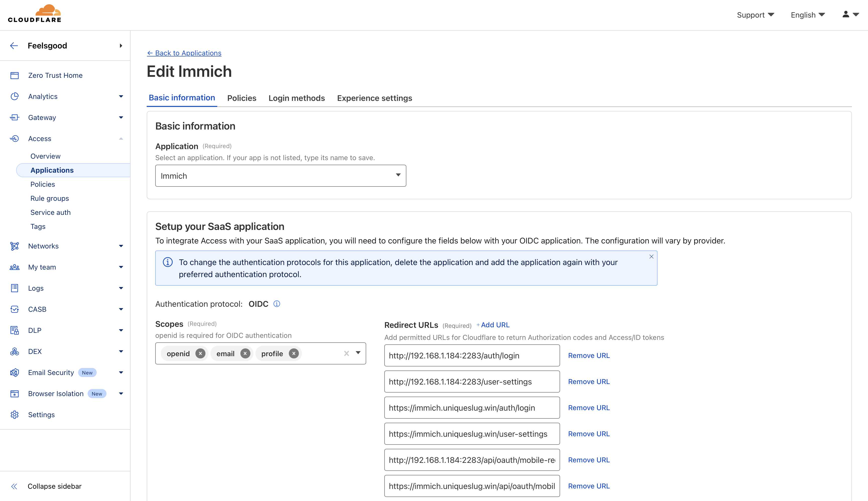Click the Add URL link
This screenshot has width=868, height=501.
coord(493,325)
